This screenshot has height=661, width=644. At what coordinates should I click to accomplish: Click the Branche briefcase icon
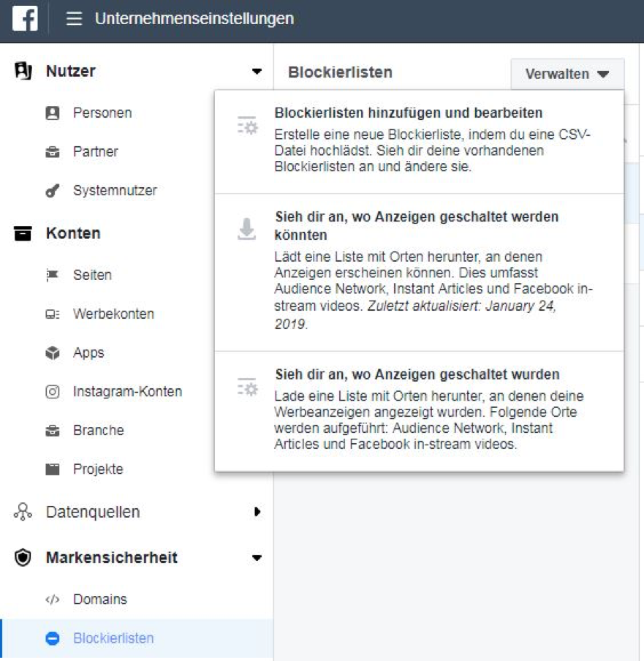[52, 431]
